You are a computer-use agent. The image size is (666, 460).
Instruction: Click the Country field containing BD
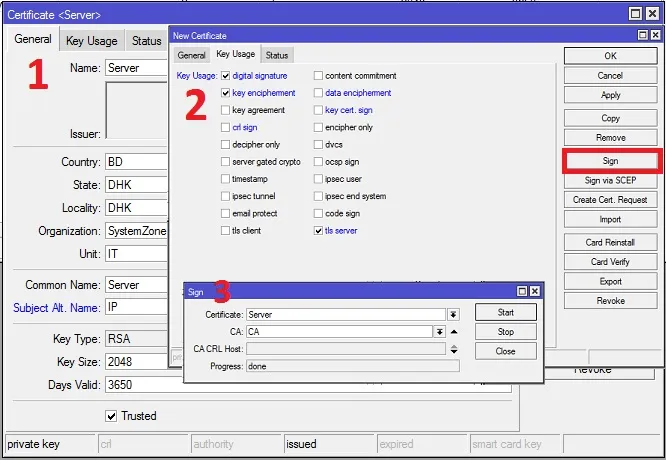point(136,162)
